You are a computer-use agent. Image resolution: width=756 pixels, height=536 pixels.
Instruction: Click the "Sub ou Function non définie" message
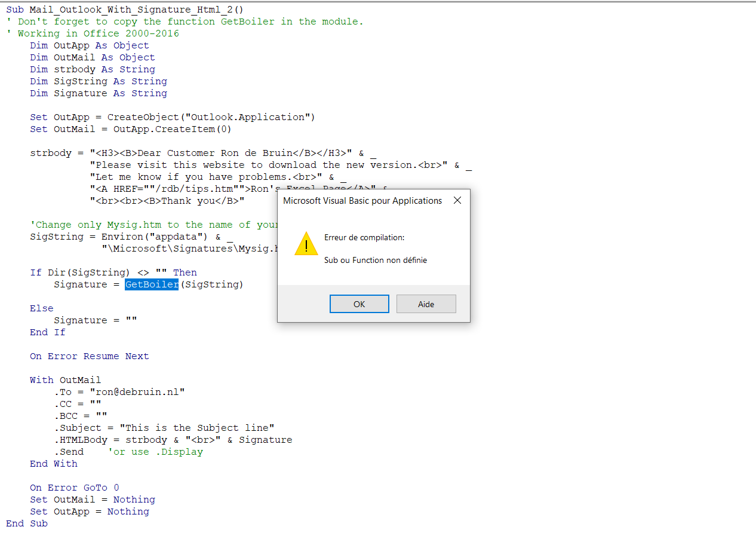click(376, 260)
